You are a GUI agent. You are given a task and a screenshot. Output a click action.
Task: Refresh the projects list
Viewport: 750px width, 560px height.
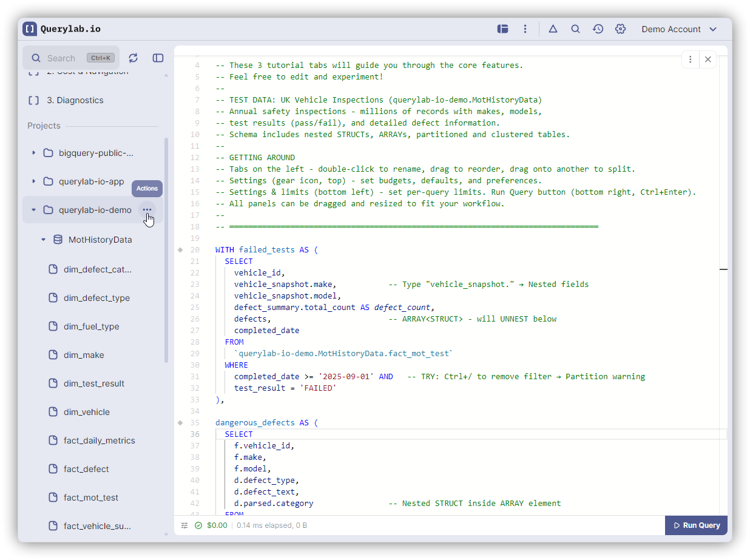point(133,58)
